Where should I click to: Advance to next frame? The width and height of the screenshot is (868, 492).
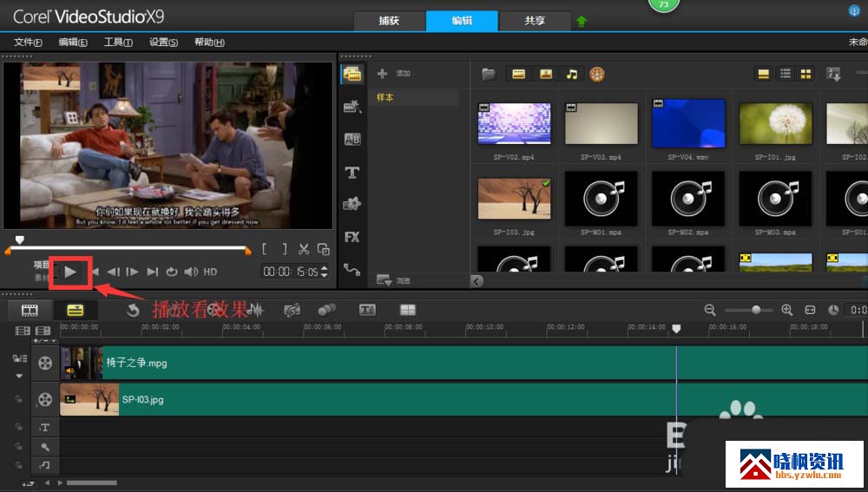[132, 272]
